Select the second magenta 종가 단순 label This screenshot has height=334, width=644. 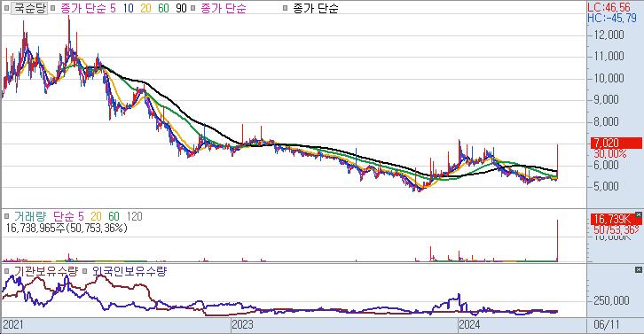[x=224, y=8]
